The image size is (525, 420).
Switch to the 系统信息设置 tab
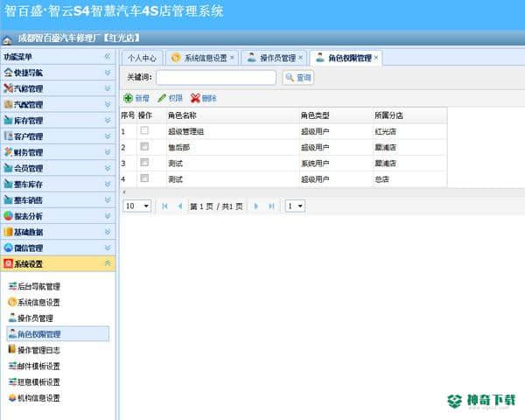pyautogui.click(x=202, y=58)
